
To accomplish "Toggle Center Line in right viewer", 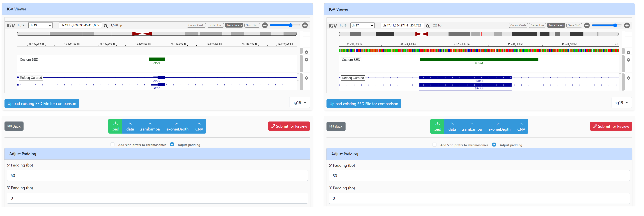I will point(537,26).
